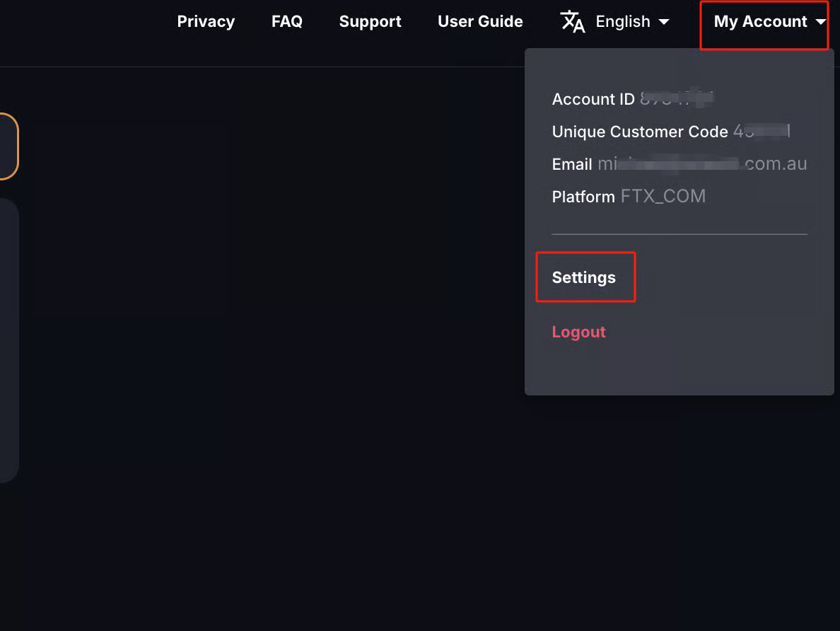Click the dark gray panel at left edge
This screenshot has height=631, width=840.
[x=8, y=340]
